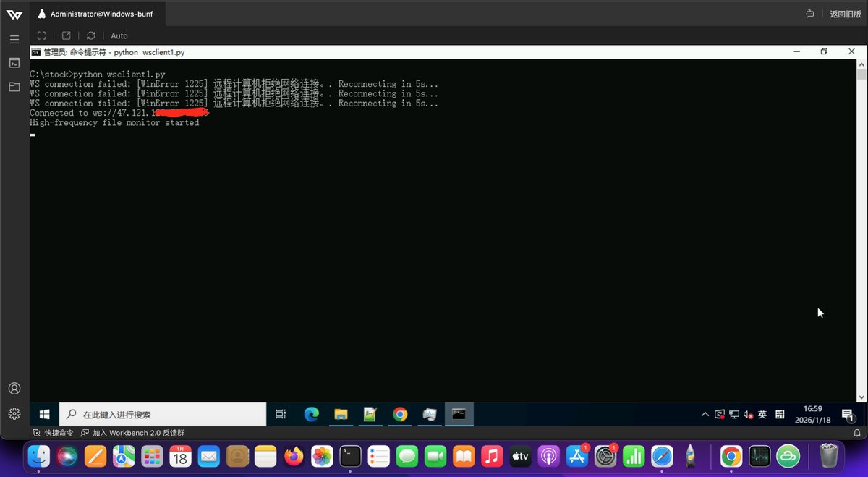Open session in a new window icon
Viewport: 868px width, 477px height.
(67, 35)
